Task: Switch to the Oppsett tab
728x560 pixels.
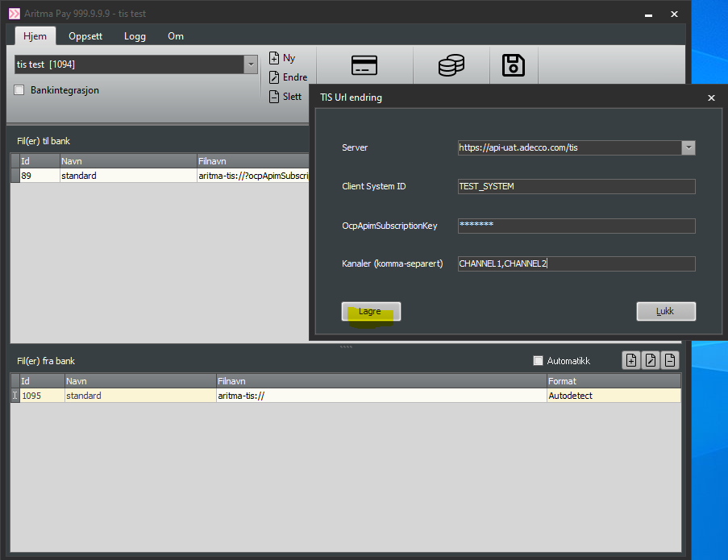Action: [x=85, y=36]
